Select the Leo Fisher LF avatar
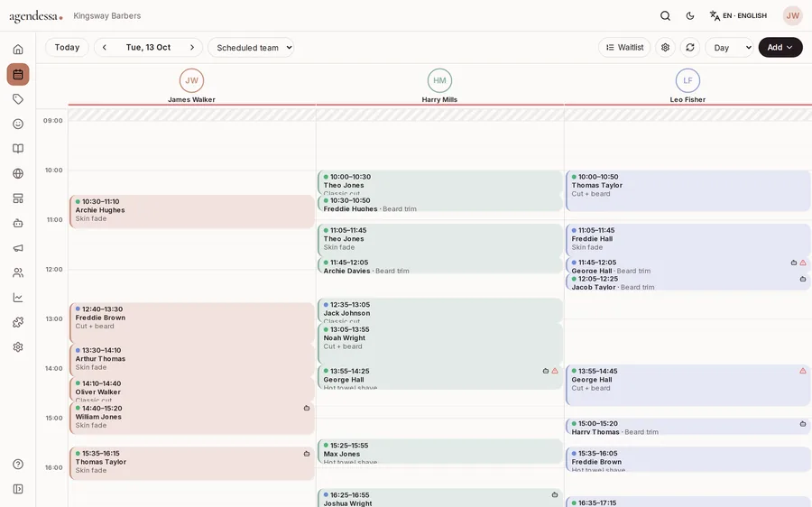 click(x=687, y=80)
